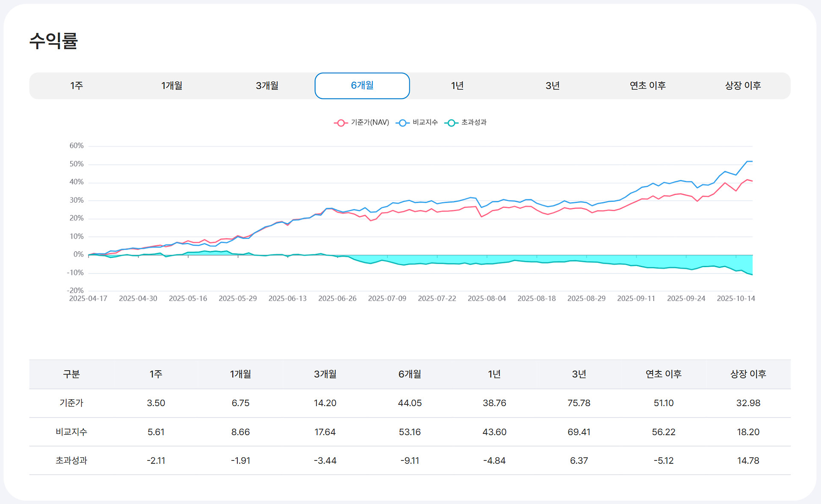Click the pink NAV legend marker
This screenshot has width=821, height=504.
[x=341, y=123]
